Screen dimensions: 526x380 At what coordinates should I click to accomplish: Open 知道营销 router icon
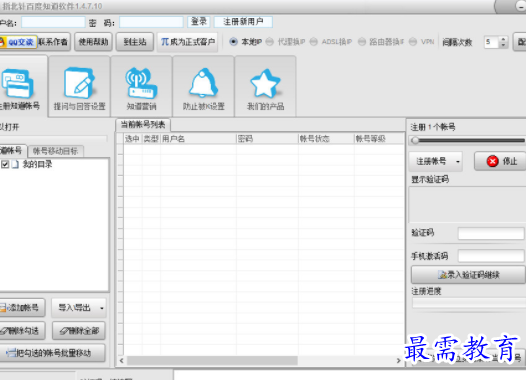tap(141, 83)
